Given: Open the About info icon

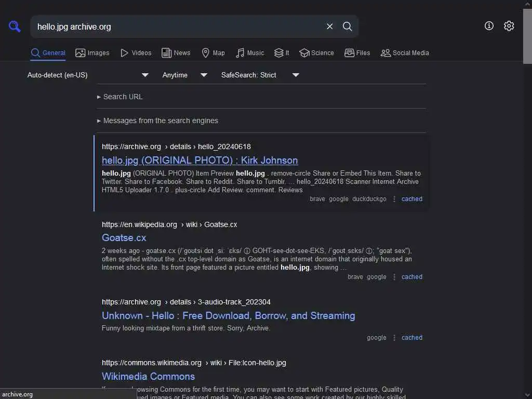Looking at the screenshot, I should point(489,26).
